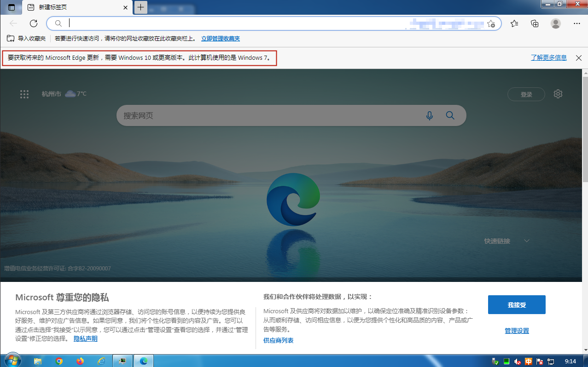Start voice search with microphone icon
The width and height of the screenshot is (588, 367).
(430, 115)
